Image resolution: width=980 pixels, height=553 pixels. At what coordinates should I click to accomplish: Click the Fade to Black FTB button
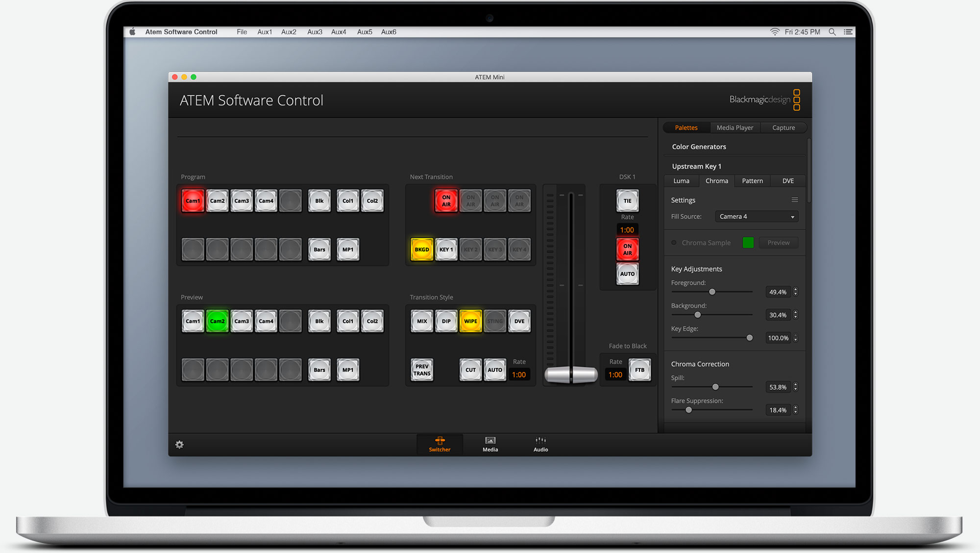(639, 369)
